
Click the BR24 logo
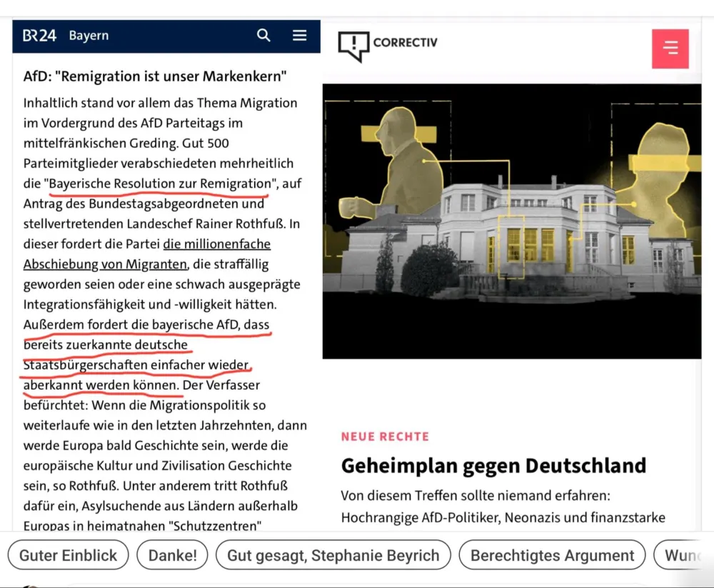39,36
